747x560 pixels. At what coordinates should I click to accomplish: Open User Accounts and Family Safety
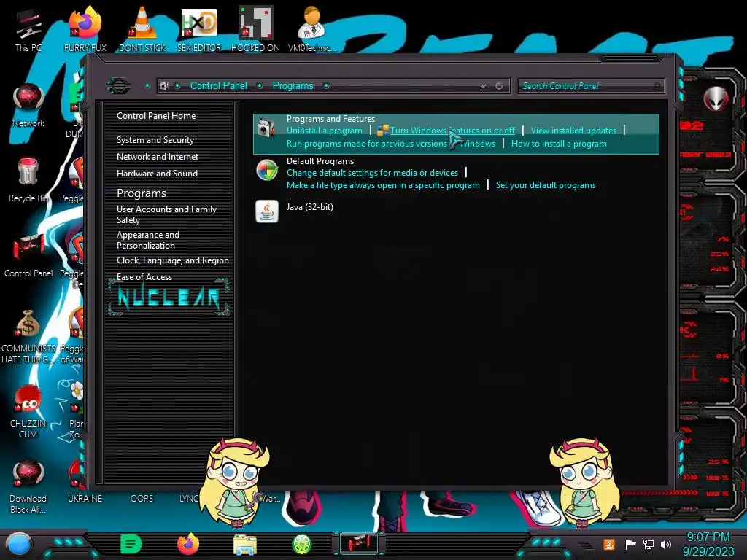tap(167, 214)
